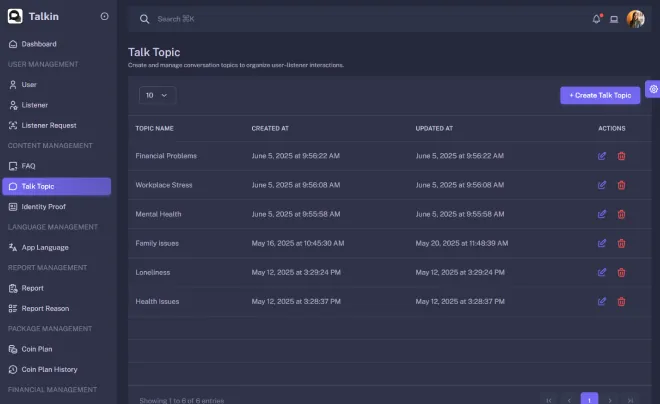The width and height of the screenshot is (660, 404).
Task: Go to pagination page 1
Action: 589,400
